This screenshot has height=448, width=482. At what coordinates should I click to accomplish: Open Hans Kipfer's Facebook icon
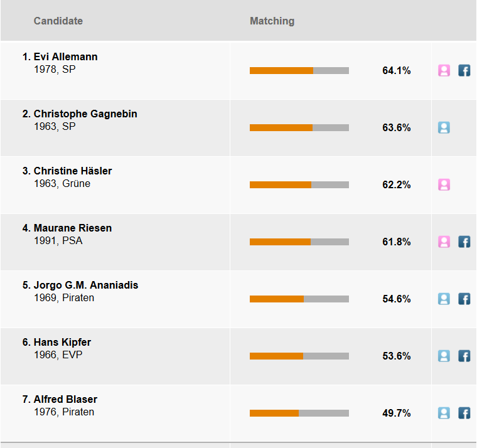click(x=464, y=356)
